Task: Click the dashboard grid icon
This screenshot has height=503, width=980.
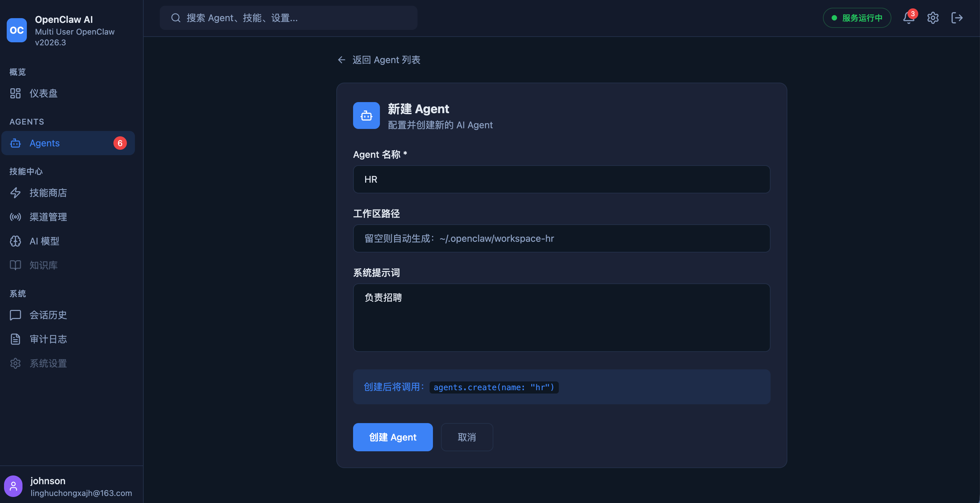Action: (15, 93)
